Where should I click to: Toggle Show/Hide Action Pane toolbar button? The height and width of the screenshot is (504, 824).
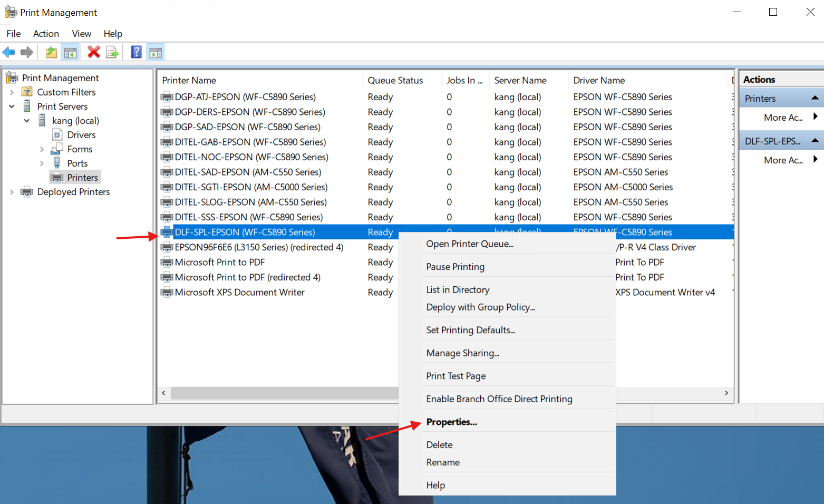pos(156,52)
